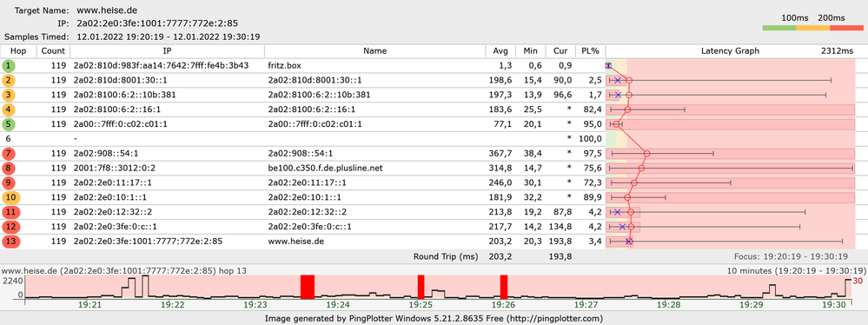Sort by Avg column header

500,51
